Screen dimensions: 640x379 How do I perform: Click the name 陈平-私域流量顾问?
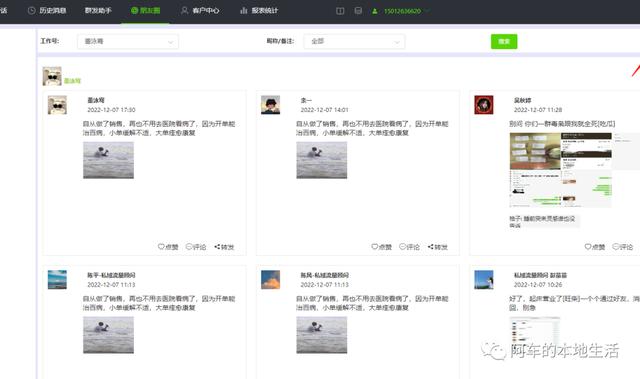(x=111, y=275)
